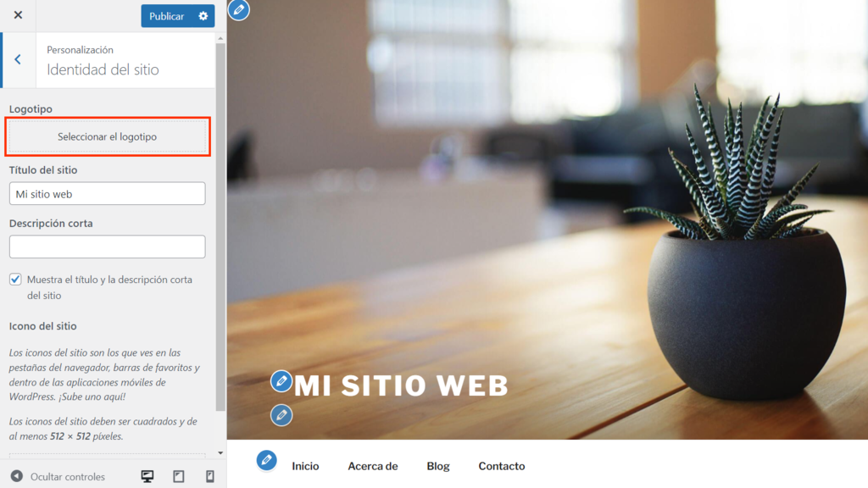
Task: Navigate to Contacto
Action: tap(501, 465)
